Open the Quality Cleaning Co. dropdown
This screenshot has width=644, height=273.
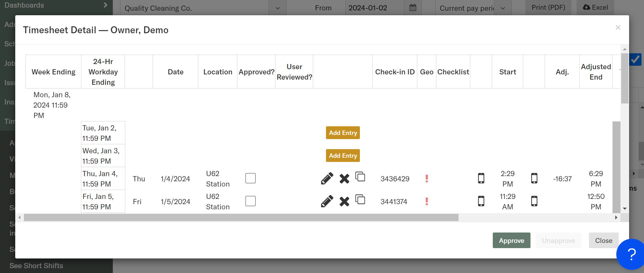[278, 8]
